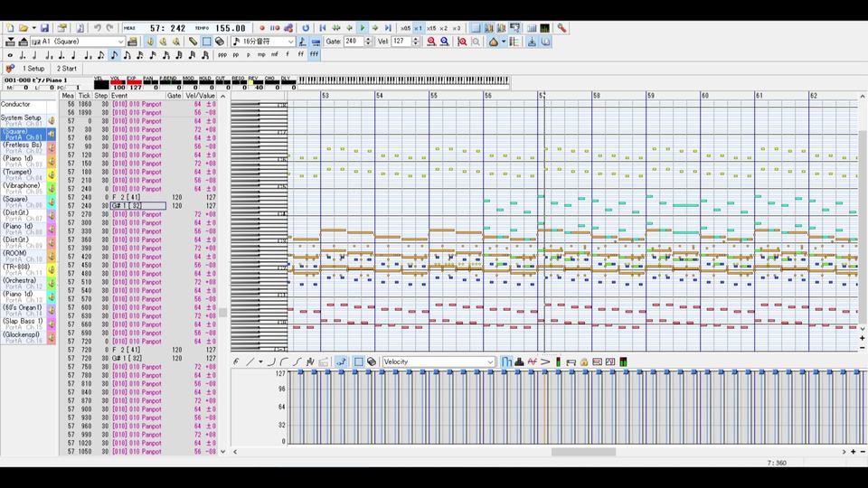This screenshot has width=868, height=488.
Task: Select the G# 1 [32] event row
Action: coord(138,206)
